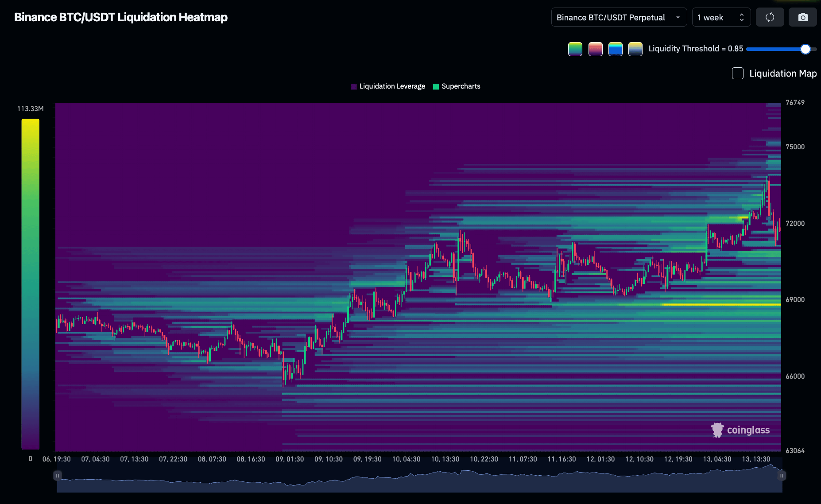821x504 pixels.
Task: Click the coinglass logo watermark
Action: [740, 430]
